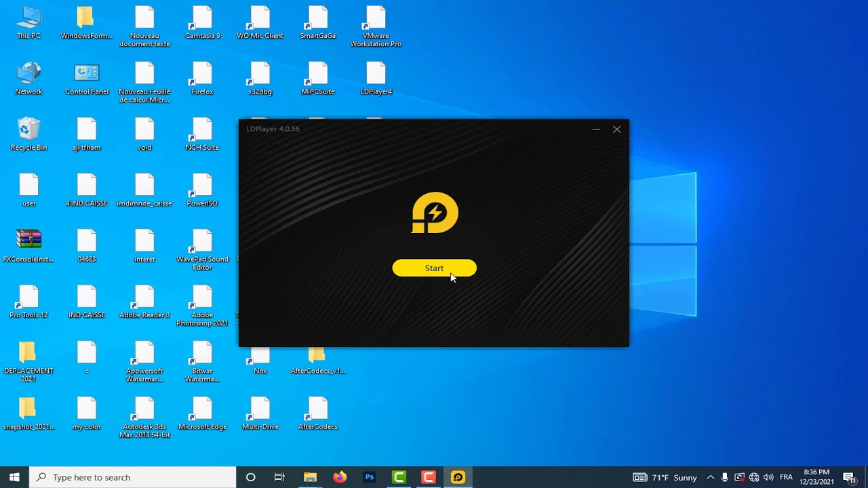The image size is (868, 488).
Task: Open the volume control in tray
Action: click(768, 477)
